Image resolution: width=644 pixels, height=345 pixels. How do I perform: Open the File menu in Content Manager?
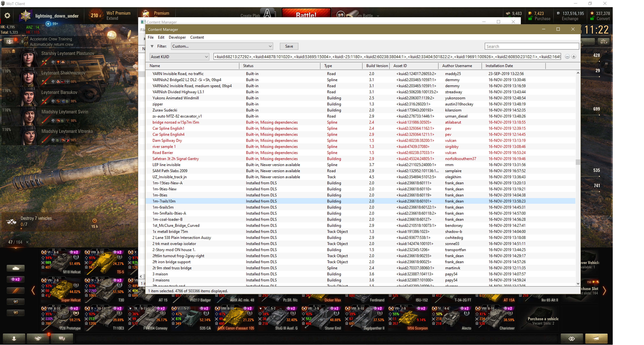[151, 37]
